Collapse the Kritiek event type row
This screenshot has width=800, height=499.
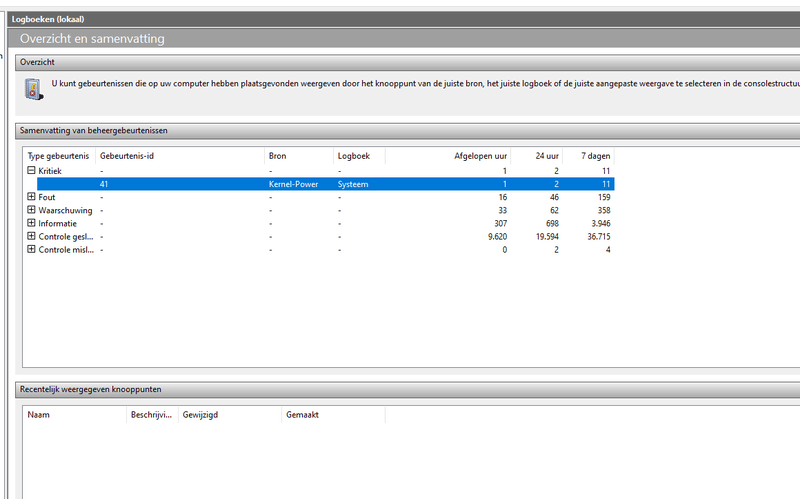[31, 170]
